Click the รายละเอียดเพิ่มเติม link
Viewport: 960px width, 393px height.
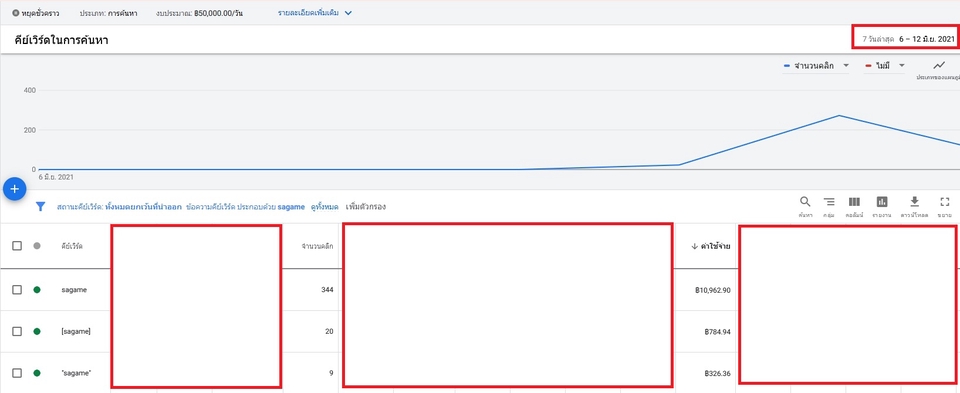[309, 13]
